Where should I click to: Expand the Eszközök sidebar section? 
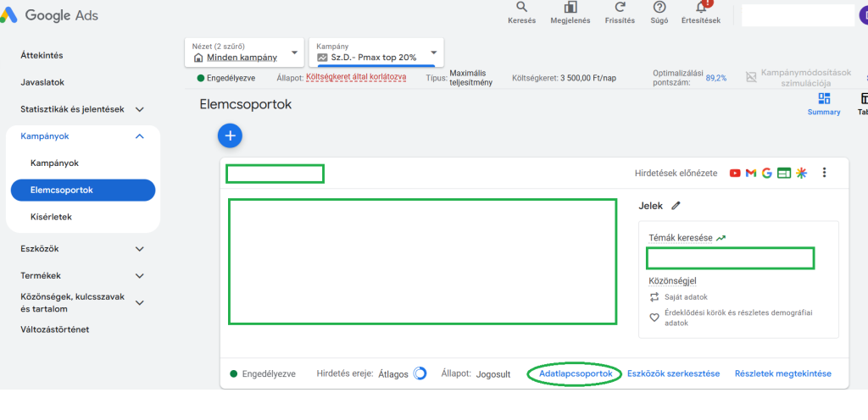coord(140,249)
